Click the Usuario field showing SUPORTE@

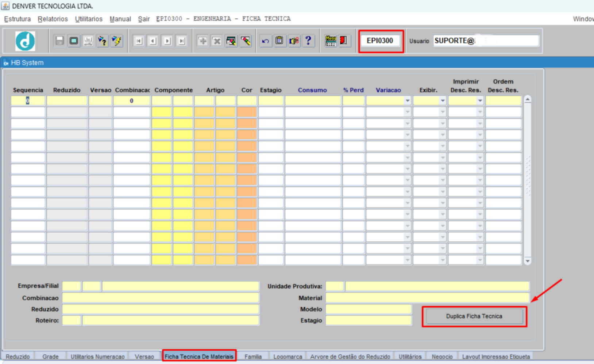click(486, 40)
